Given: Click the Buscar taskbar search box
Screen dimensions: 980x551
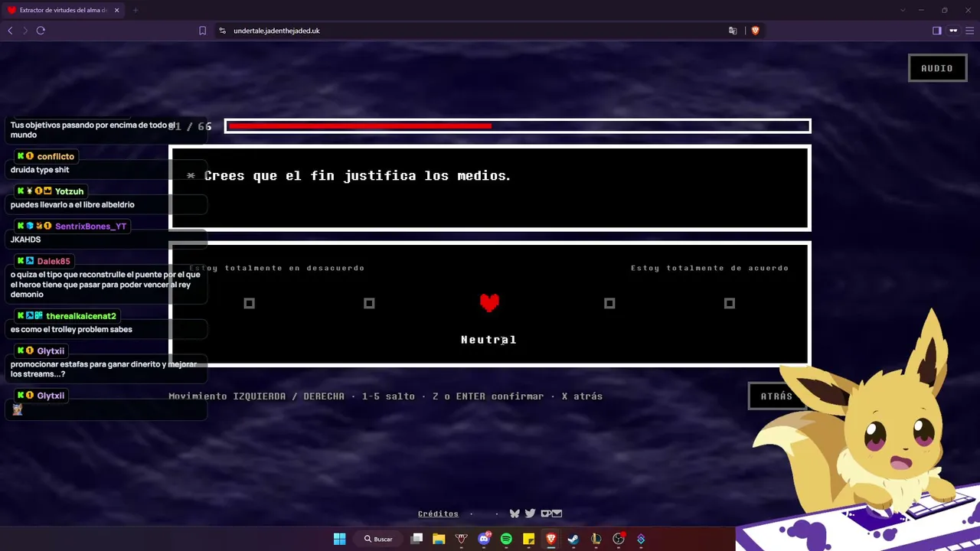Looking at the screenshot, I should click(378, 539).
